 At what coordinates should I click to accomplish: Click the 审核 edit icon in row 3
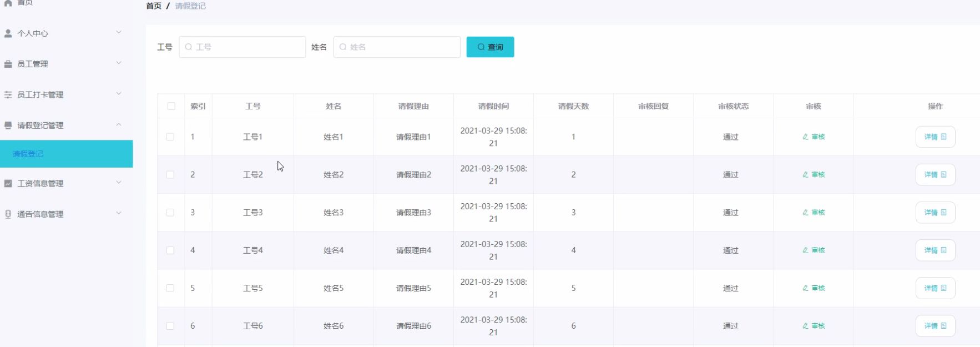pos(805,212)
